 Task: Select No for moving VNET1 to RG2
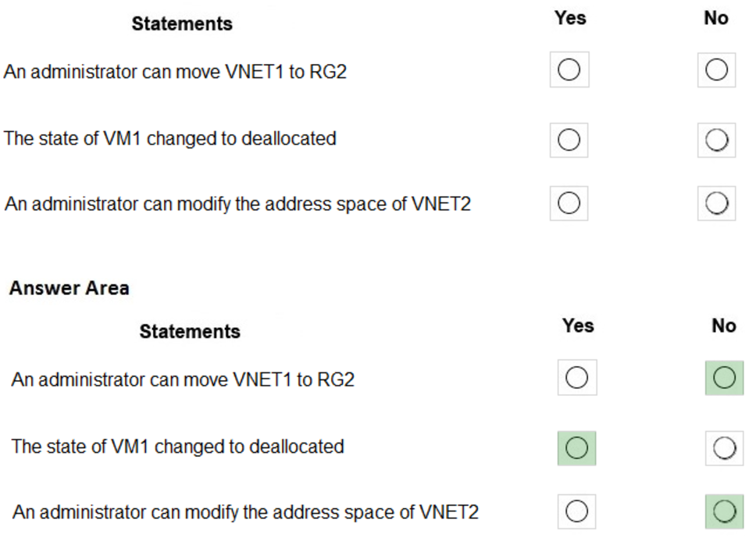pyautogui.click(x=716, y=69)
